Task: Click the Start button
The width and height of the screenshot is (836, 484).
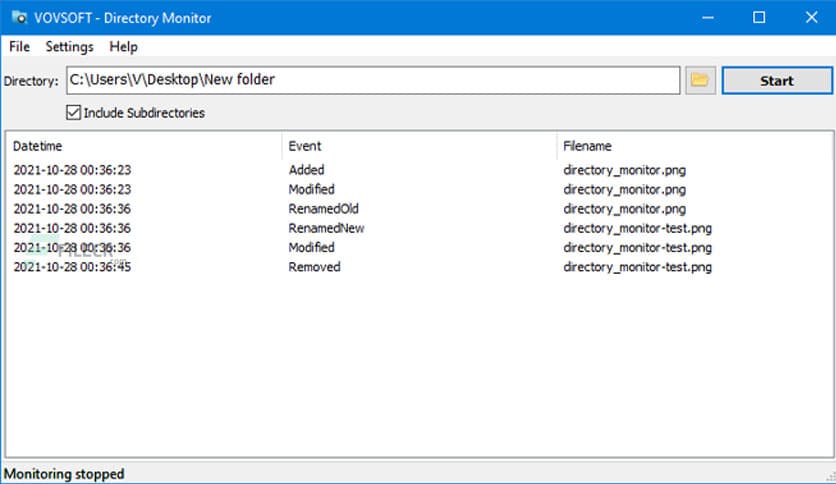Action: click(x=777, y=80)
